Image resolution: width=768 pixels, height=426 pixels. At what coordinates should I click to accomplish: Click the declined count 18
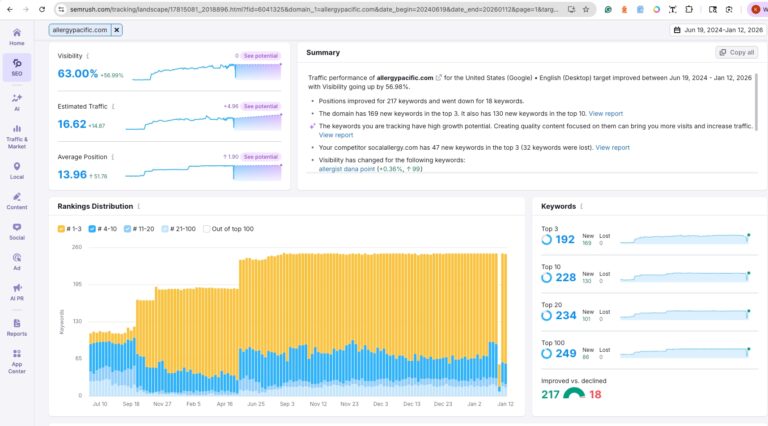click(595, 394)
